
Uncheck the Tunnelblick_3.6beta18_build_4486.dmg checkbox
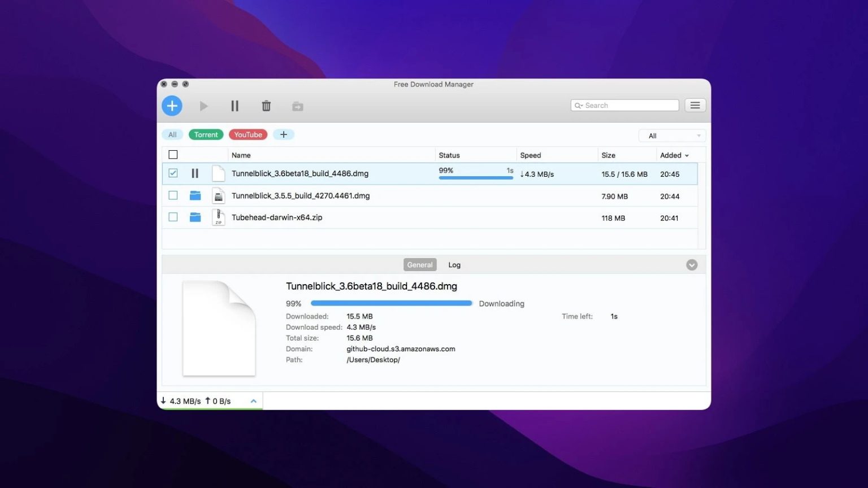coord(173,173)
